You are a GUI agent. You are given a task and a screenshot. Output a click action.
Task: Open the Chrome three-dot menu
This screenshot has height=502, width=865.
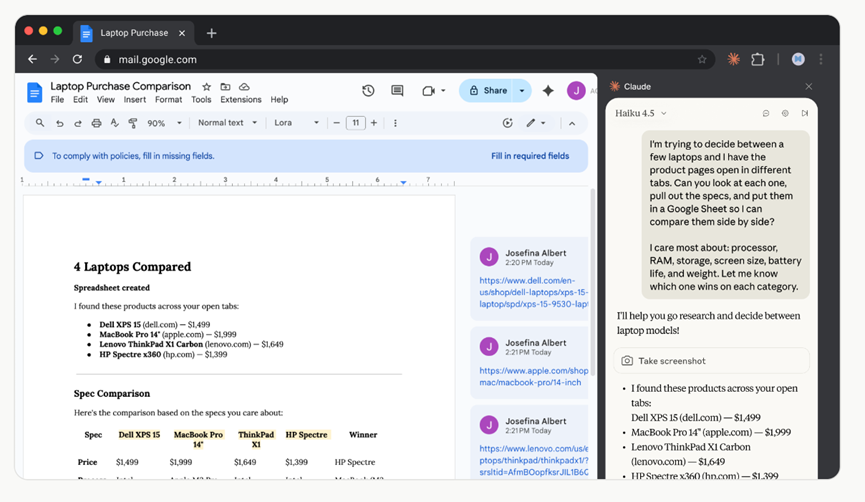821,59
